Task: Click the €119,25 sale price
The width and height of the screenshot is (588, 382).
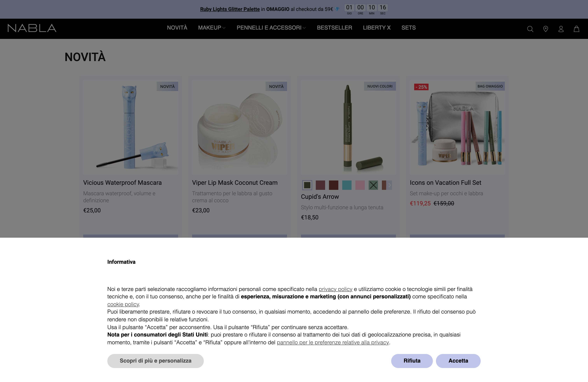Action: [x=420, y=203]
